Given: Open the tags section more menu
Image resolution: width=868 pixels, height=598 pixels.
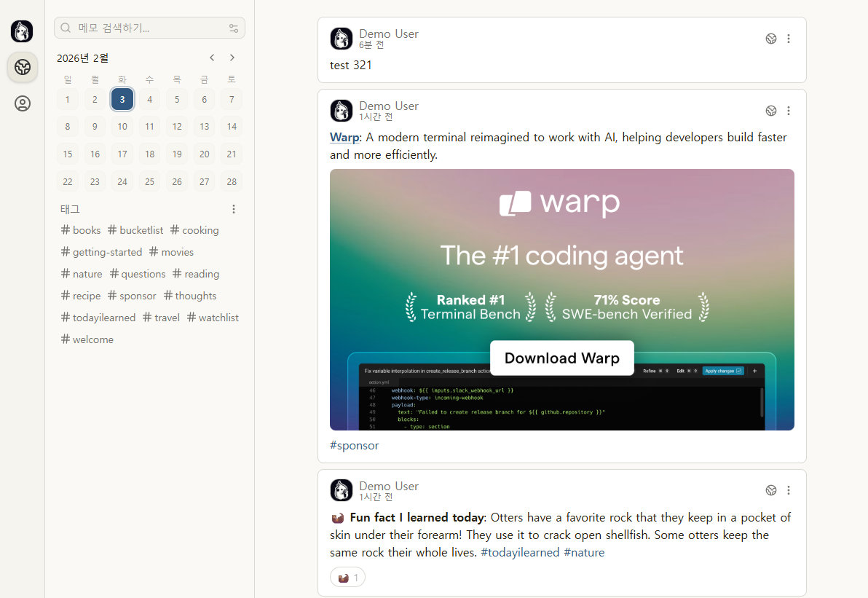Looking at the screenshot, I should click(234, 209).
